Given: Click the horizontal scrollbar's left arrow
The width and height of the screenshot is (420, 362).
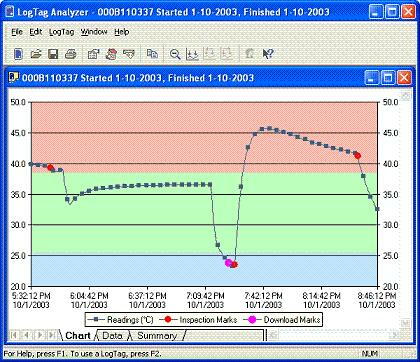Looking at the screenshot, I should click(273, 335).
